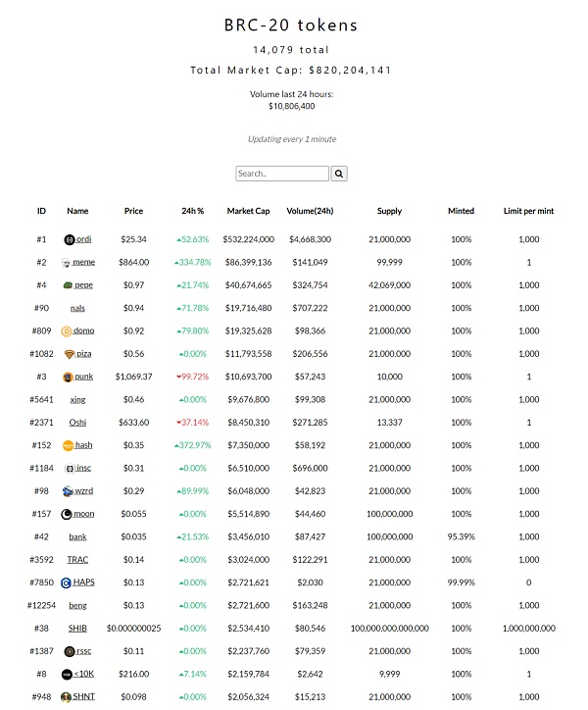
Task: Click the moon token crescent icon
Action: pos(67,514)
